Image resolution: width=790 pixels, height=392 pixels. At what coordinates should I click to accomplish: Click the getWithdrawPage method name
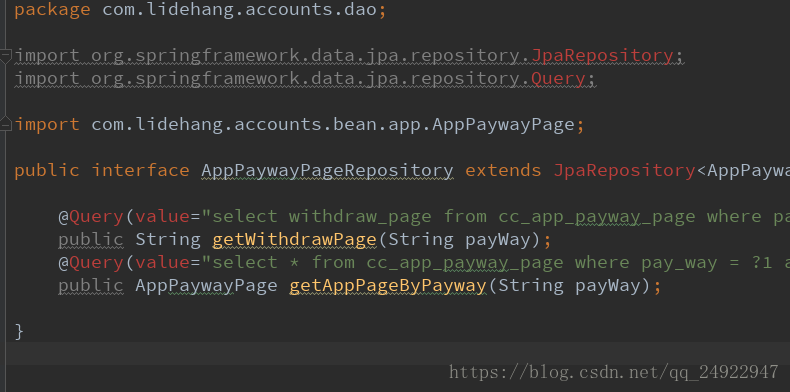point(294,239)
